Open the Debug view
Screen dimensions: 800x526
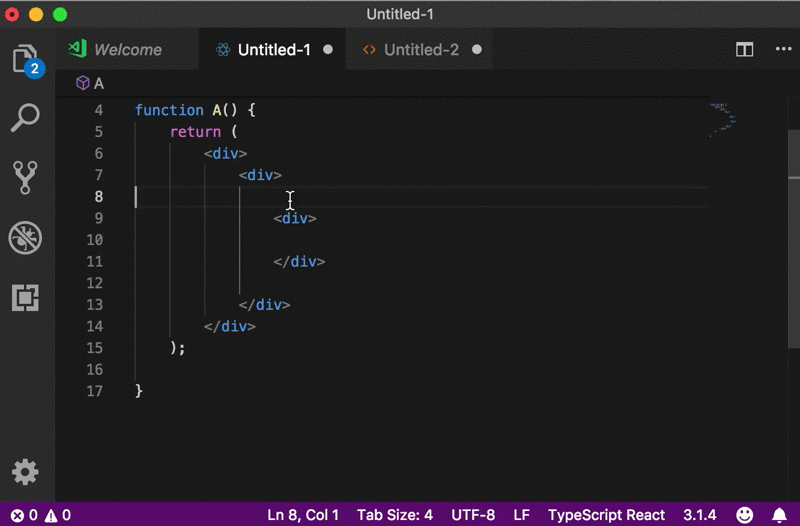[x=25, y=237]
